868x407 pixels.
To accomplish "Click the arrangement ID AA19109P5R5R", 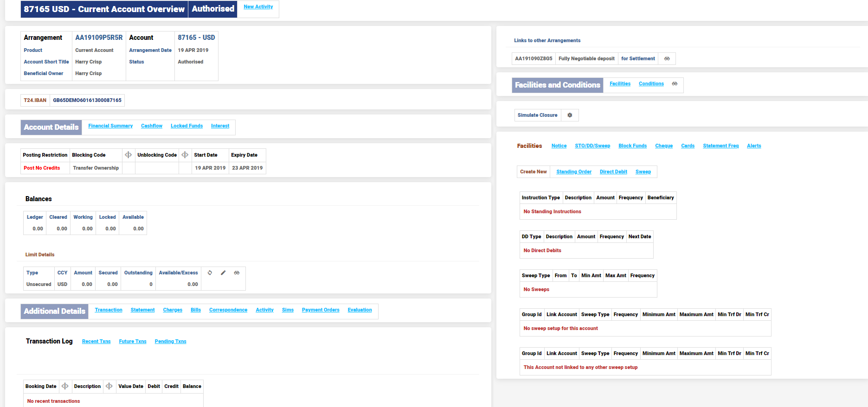I will (x=99, y=38).
